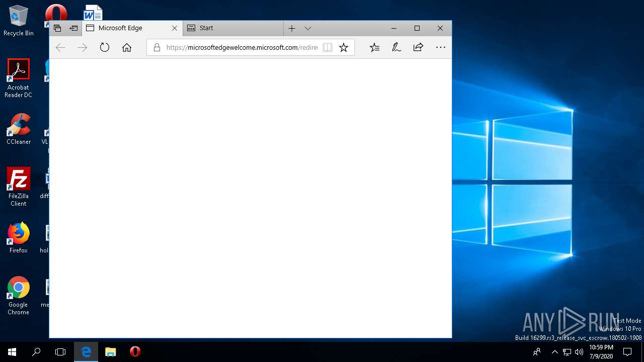Screen dimensions: 644x362
Task: Refresh the page
Action: tap(105, 47)
